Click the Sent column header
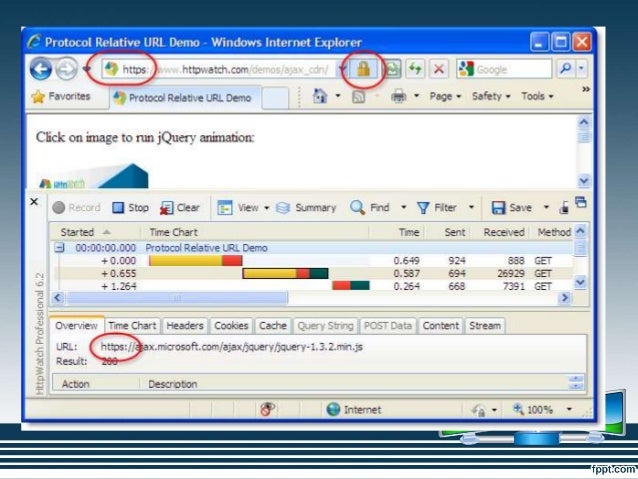 pos(449,232)
